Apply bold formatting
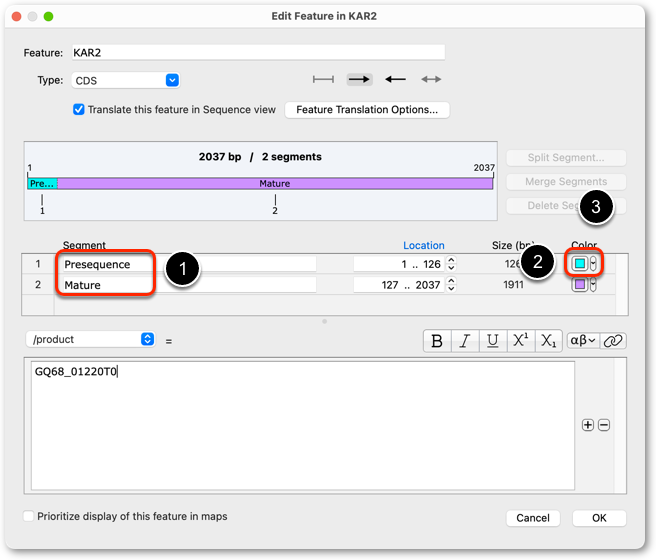The height and width of the screenshot is (560, 656). [x=437, y=341]
